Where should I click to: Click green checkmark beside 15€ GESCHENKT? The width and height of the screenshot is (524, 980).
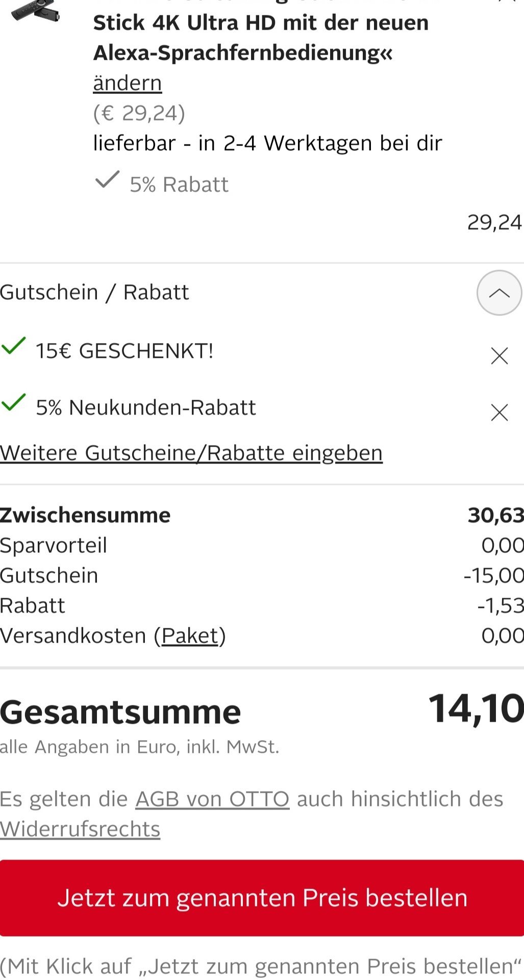click(14, 346)
